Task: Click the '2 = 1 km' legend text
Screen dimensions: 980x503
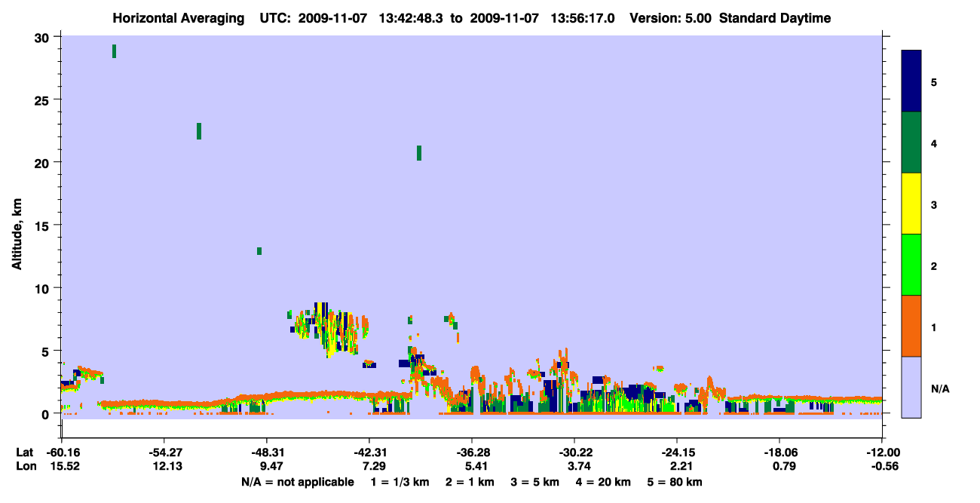Action: pos(470,482)
